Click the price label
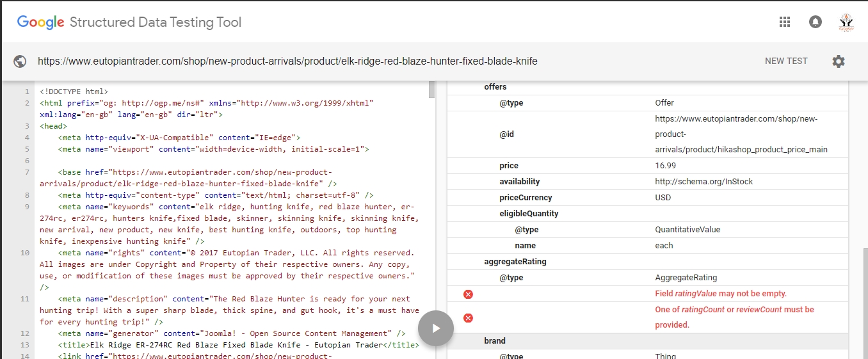The height and width of the screenshot is (359, 868). pyautogui.click(x=509, y=166)
